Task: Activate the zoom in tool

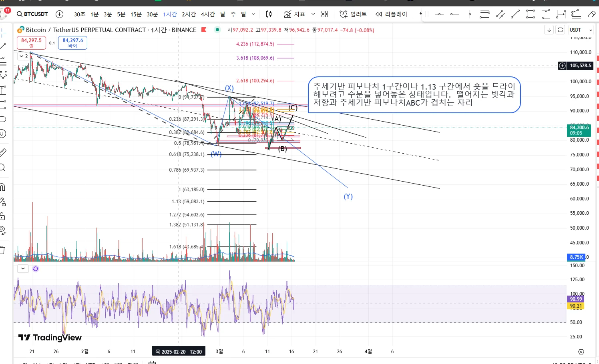Action: pyautogui.click(x=3, y=168)
